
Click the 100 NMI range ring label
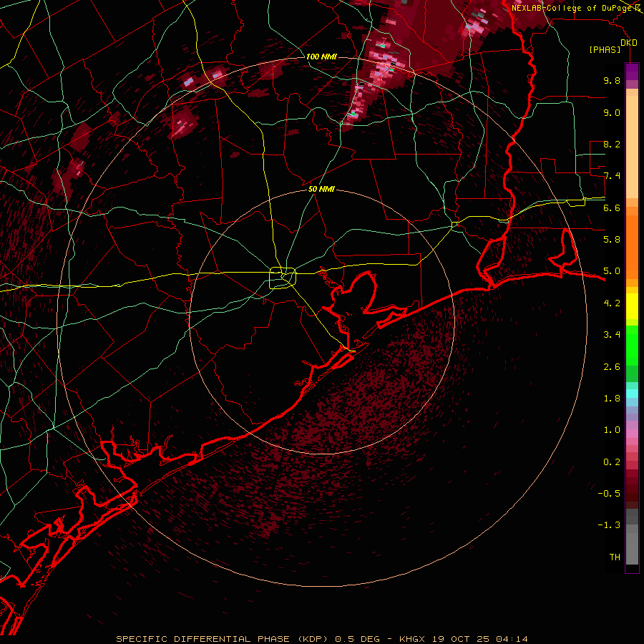(321, 57)
